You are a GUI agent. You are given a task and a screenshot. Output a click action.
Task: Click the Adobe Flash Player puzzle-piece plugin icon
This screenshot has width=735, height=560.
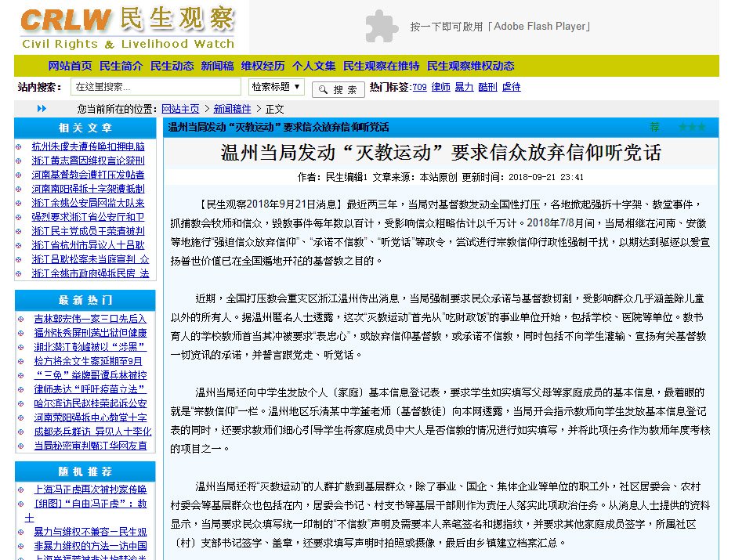click(381, 27)
